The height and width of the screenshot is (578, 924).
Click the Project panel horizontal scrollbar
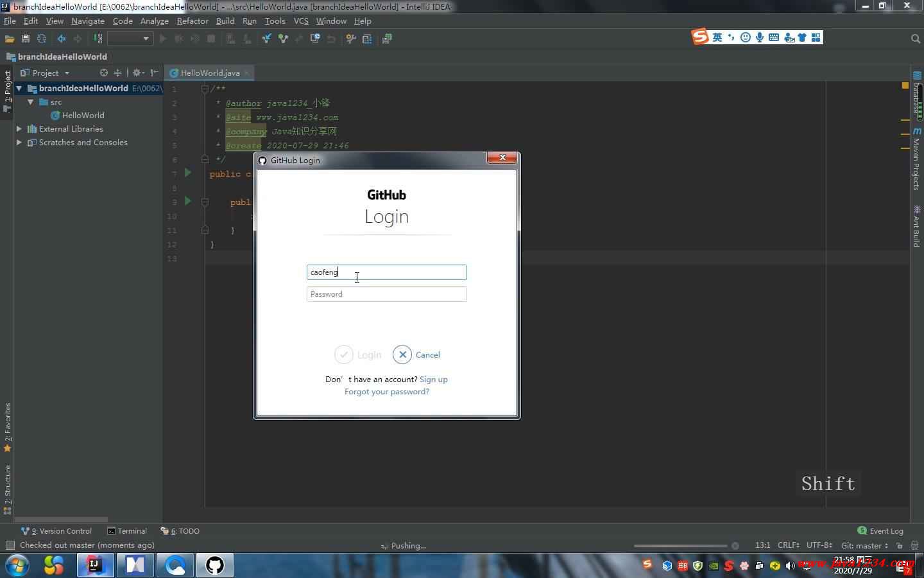tap(62, 520)
